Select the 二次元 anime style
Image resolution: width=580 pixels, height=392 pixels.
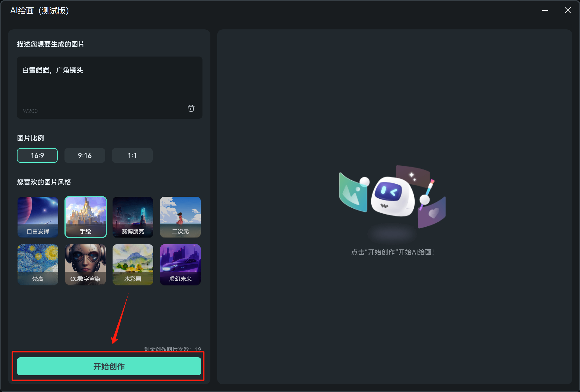coord(180,217)
